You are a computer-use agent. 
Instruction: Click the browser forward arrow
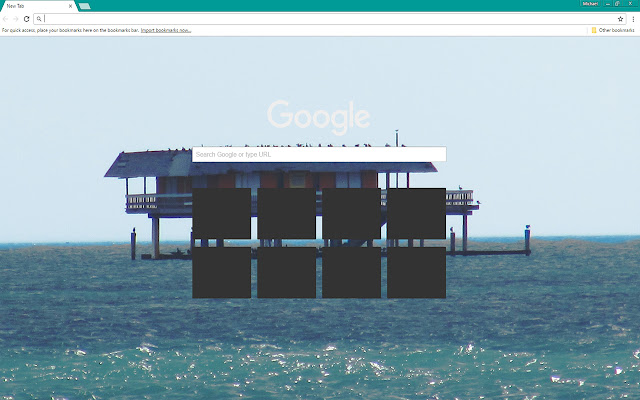pos(16,19)
